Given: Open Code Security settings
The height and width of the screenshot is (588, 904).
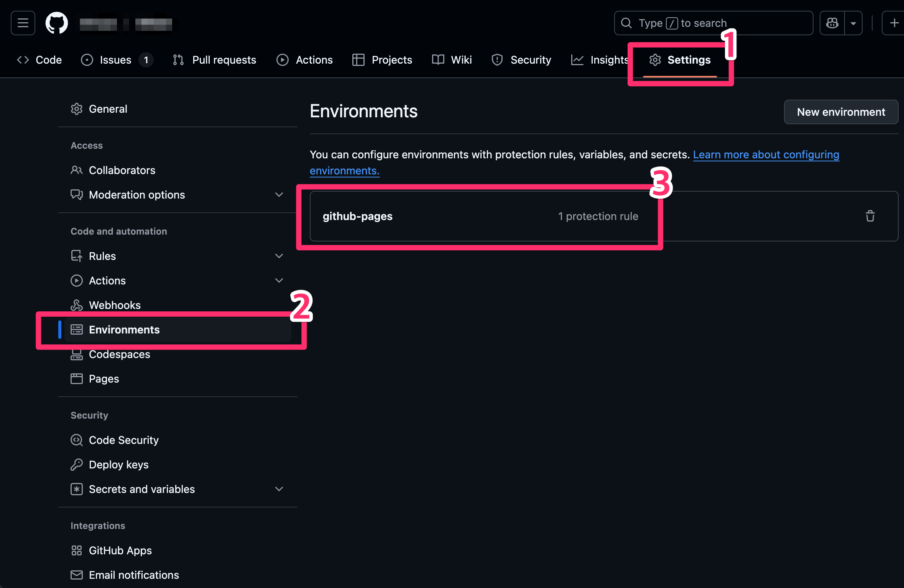Looking at the screenshot, I should (x=123, y=440).
